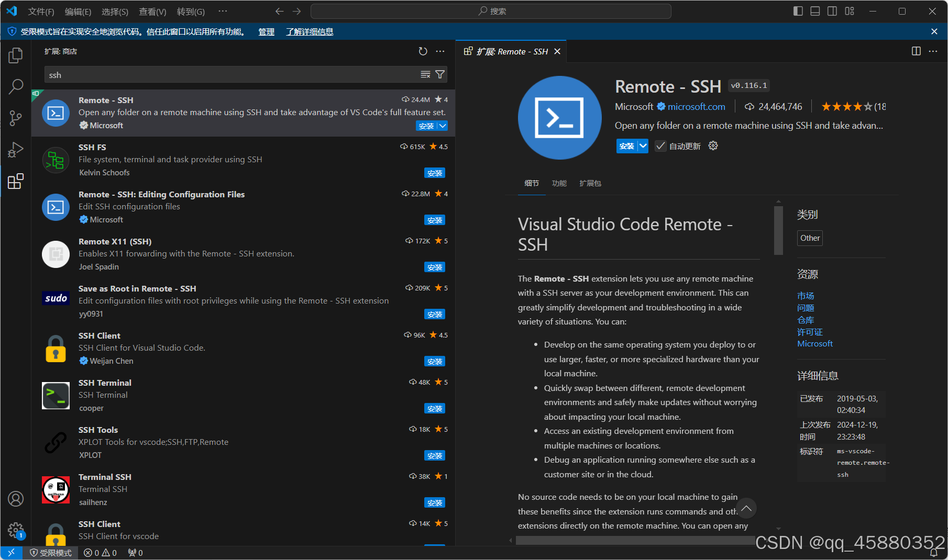Image resolution: width=948 pixels, height=560 pixels.
Task: Click the top command center search box
Action: (x=491, y=11)
